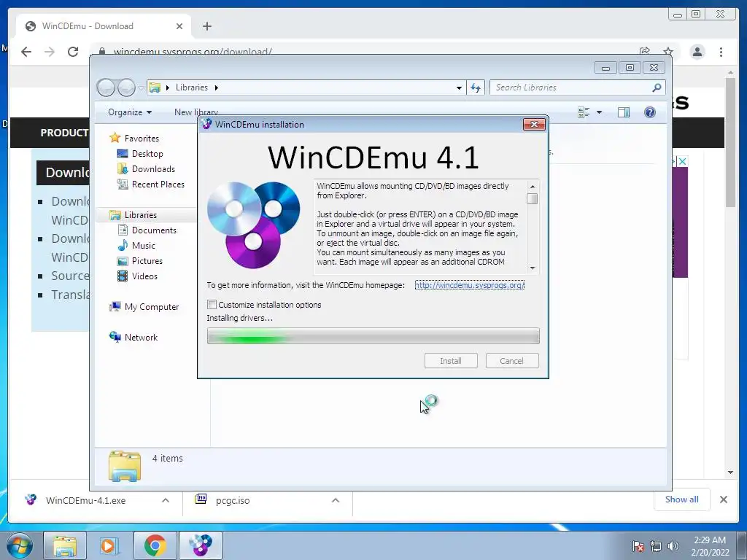Click WinCDEmu title bar icon in dialog

(206, 124)
